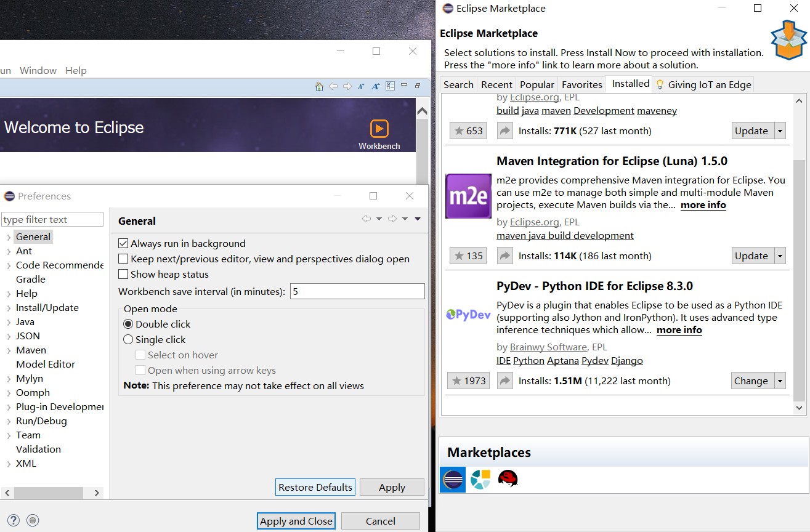Click the orange Workbench play icon
The width and height of the screenshot is (810, 532).
tap(379, 129)
